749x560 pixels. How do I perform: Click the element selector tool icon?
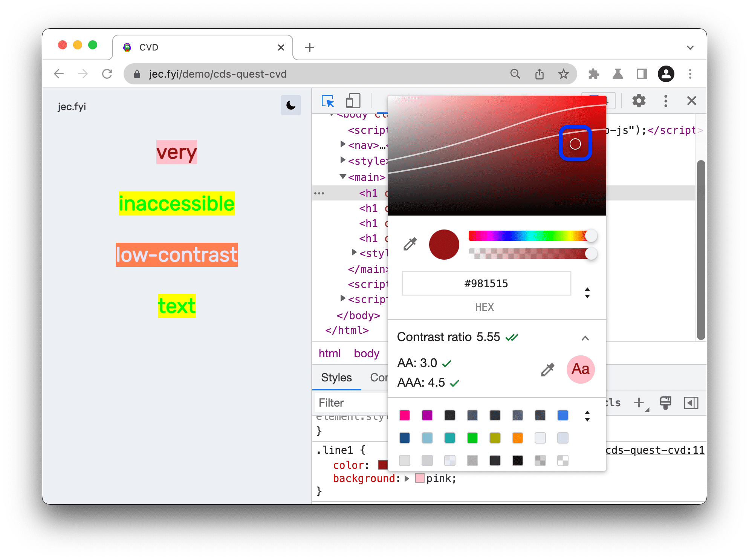click(327, 101)
